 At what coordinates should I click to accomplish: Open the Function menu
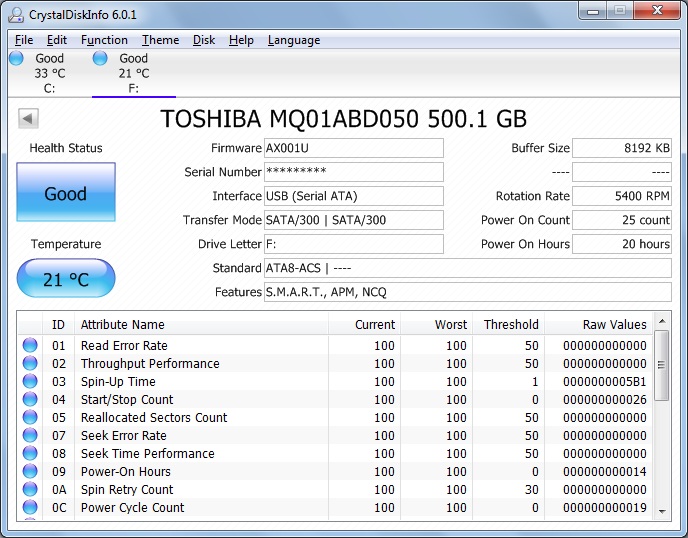(x=104, y=40)
